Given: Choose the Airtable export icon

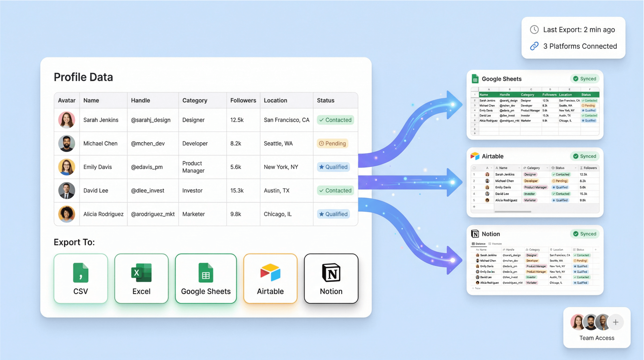Looking at the screenshot, I should pos(270,273).
